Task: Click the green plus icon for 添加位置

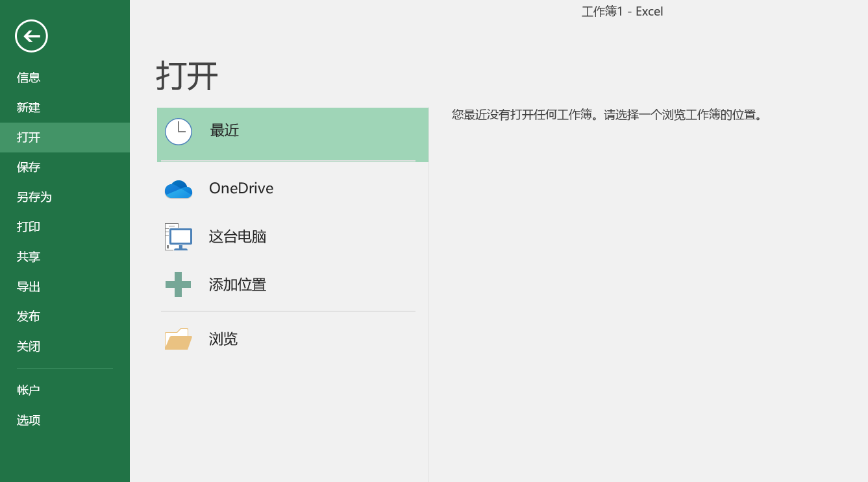Action: pos(178,283)
